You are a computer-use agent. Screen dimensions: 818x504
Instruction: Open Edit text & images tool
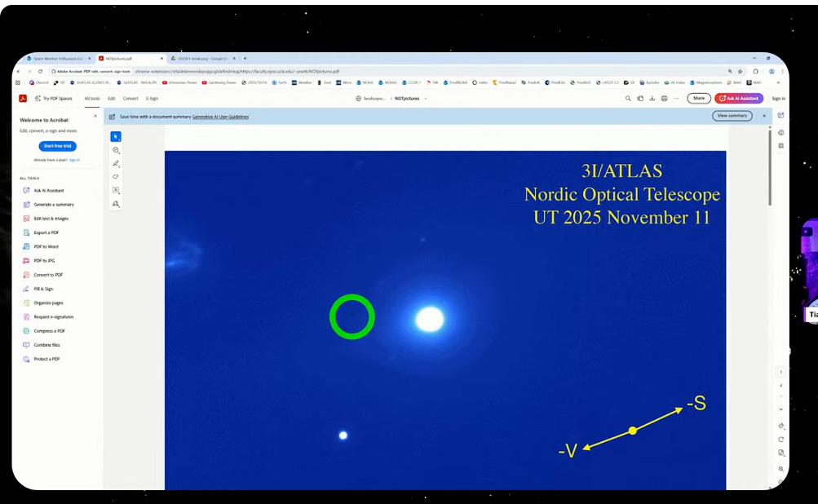coord(46,219)
